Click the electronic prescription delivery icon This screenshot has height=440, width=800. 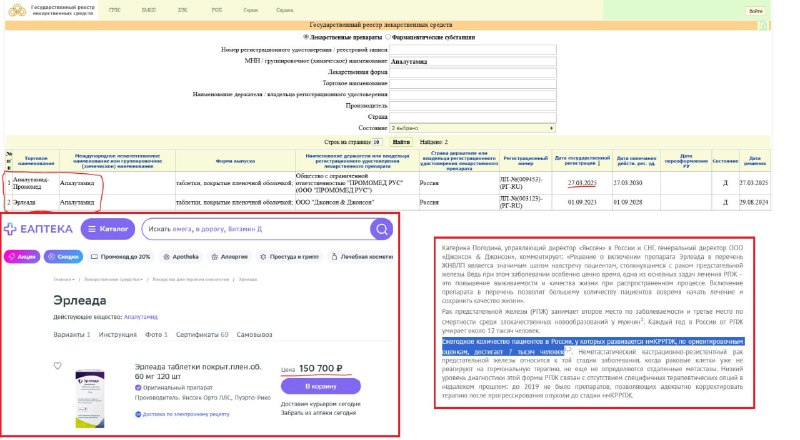pyautogui.click(x=138, y=414)
